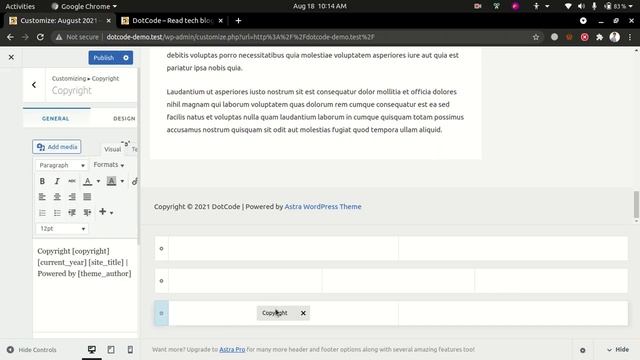Hide the footer builder panel

(x=618, y=350)
